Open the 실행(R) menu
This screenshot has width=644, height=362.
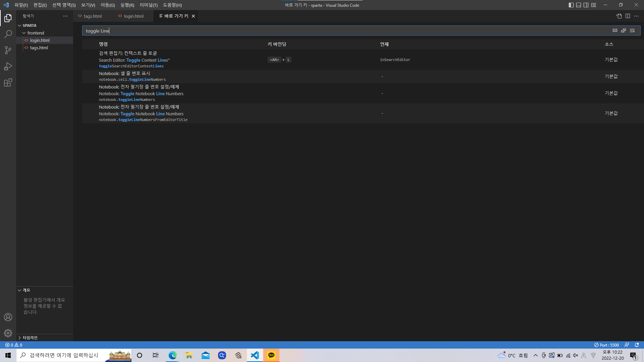(x=127, y=5)
